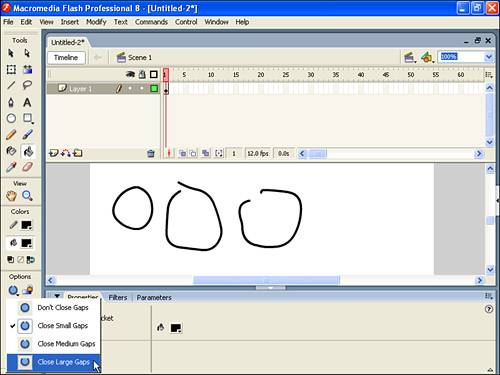The width and height of the screenshot is (500, 375).
Task: Delete layer using the trash icon
Action: point(151,153)
